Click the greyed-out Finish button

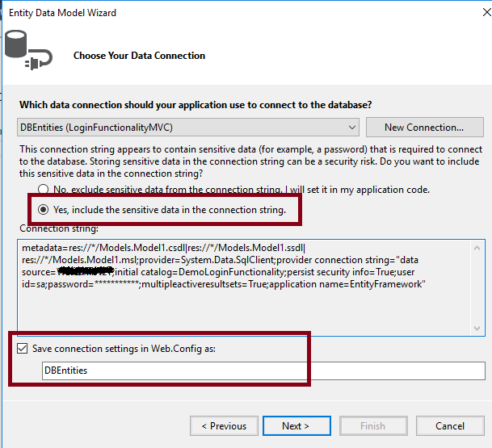point(372,425)
